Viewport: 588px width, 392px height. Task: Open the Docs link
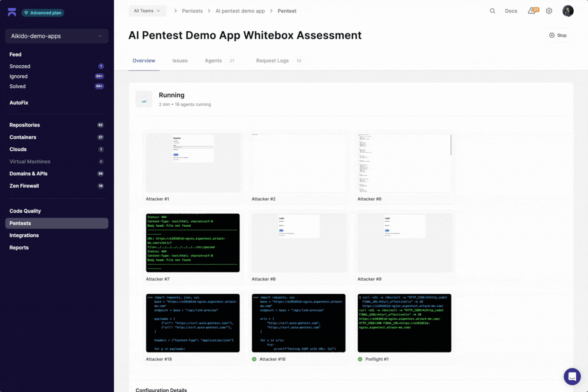(511, 11)
